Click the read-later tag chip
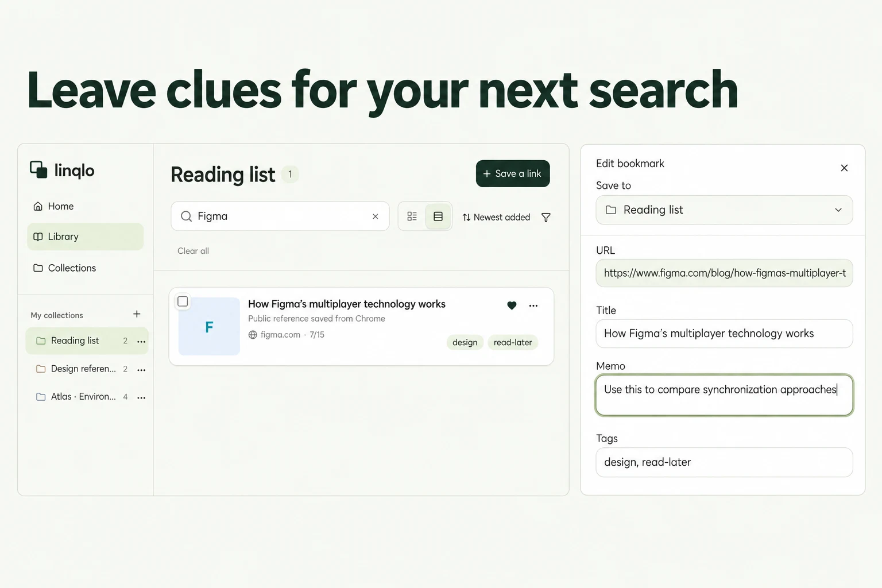Image resolution: width=882 pixels, height=588 pixels. click(513, 342)
